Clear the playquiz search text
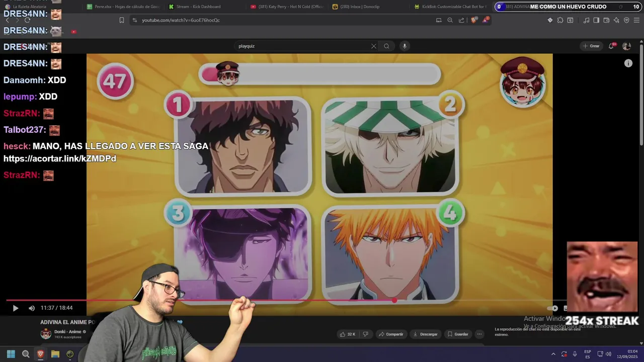The image size is (644, 362). [373, 46]
